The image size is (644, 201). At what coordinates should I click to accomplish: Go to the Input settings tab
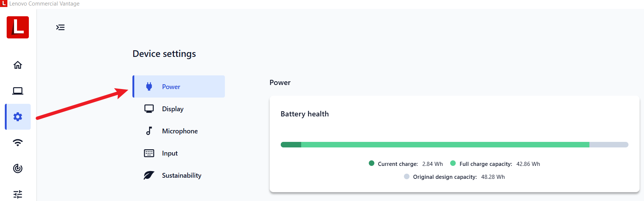tap(170, 153)
